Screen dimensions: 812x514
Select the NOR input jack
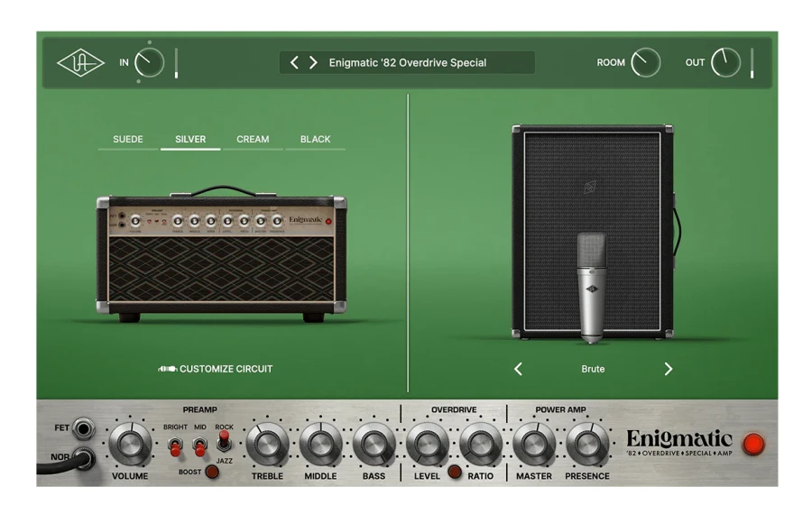coord(85,458)
